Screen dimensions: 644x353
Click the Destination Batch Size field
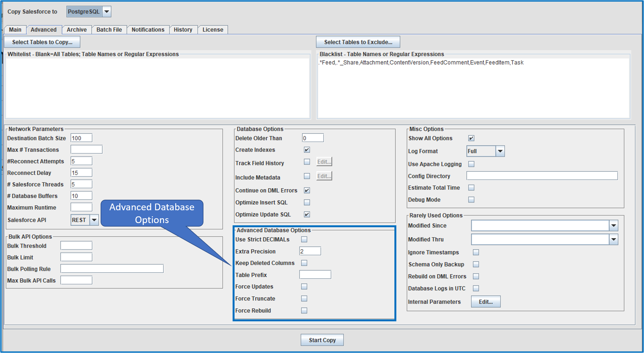click(x=81, y=138)
